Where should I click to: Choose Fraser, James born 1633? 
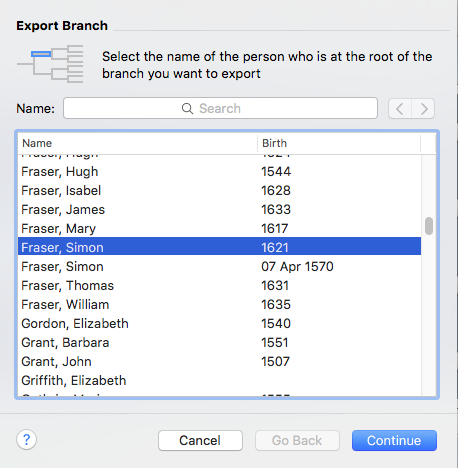[x=219, y=210]
